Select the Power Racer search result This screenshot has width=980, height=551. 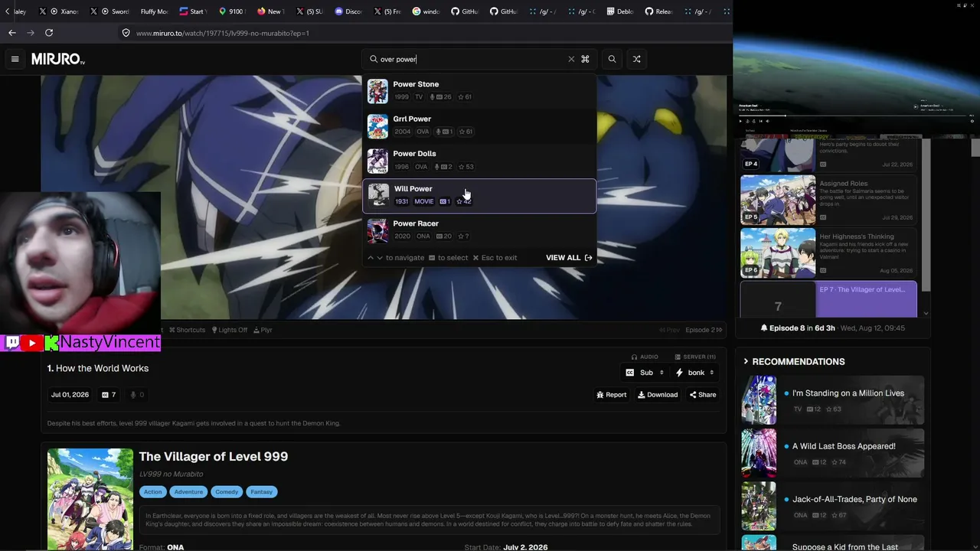click(x=479, y=230)
